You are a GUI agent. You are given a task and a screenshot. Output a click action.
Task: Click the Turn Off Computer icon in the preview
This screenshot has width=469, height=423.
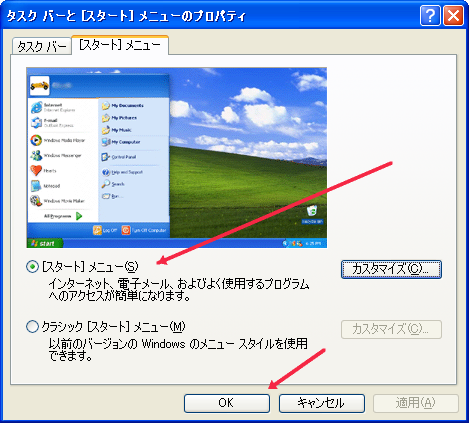(x=126, y=230)
